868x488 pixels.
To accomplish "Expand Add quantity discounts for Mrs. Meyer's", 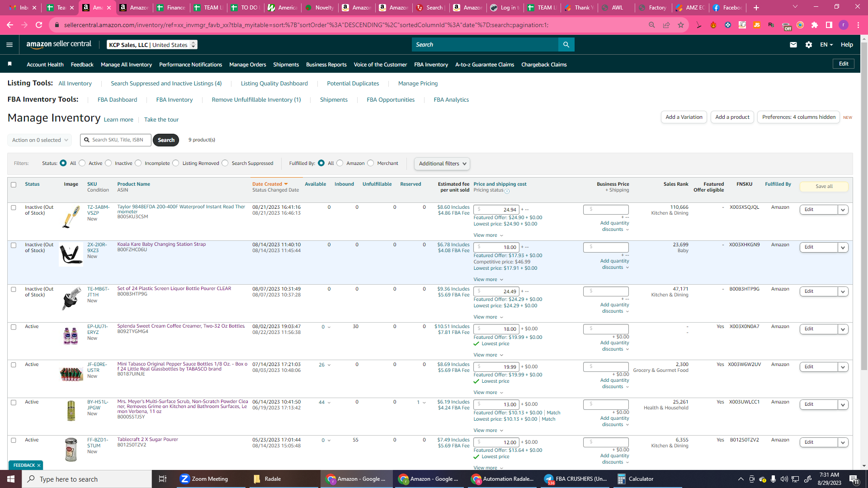I will [x=614, y=422].
